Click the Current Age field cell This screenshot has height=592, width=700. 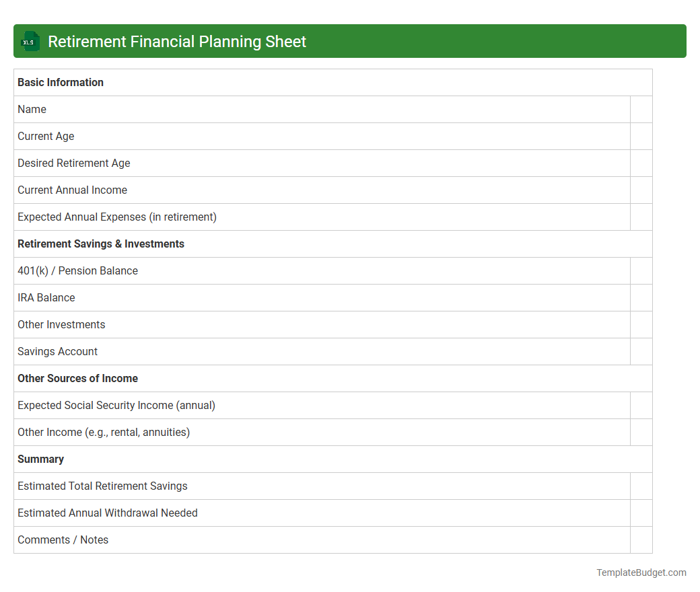(x=641, y=136)
